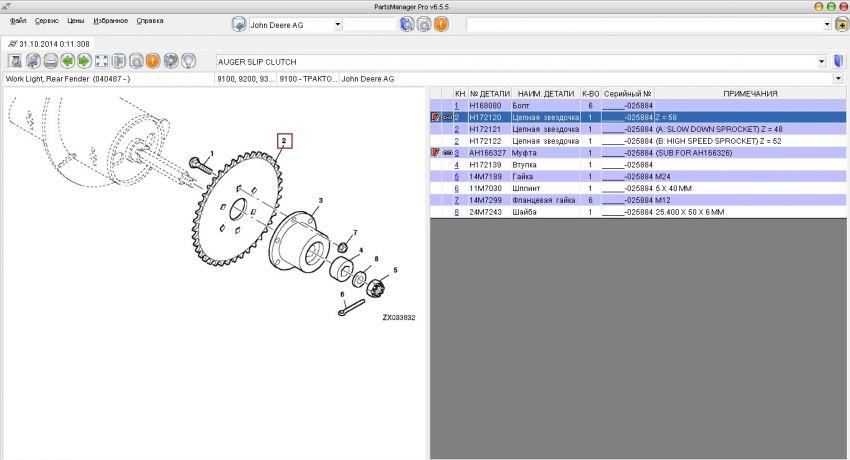Select the Муфта part name cell
850x460 pixels.
tap(546, 153)
